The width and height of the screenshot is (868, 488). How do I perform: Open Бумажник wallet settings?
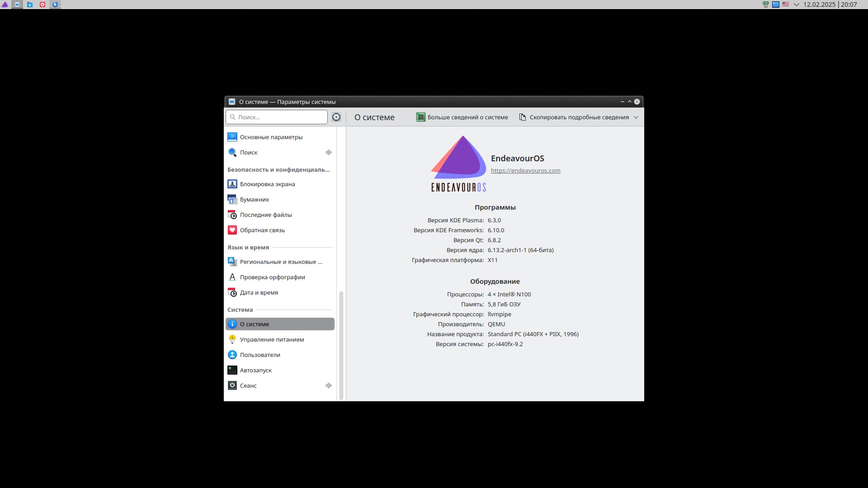(280, 199)
